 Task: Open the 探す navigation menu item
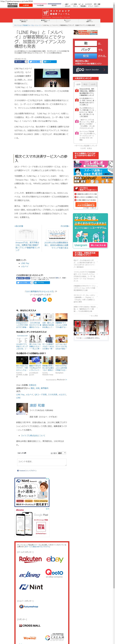click(89, 21)
